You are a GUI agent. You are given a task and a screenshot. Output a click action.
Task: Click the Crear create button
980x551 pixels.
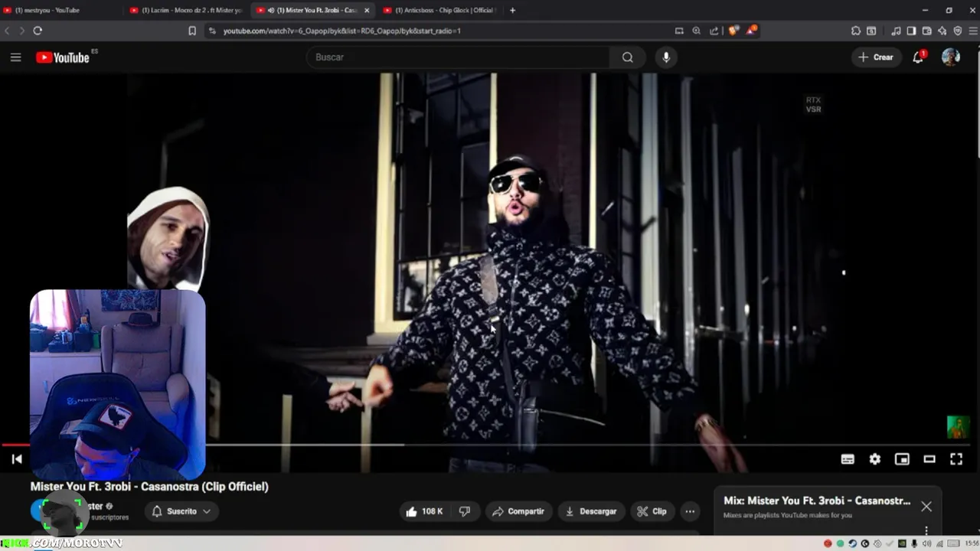[876, 57]
